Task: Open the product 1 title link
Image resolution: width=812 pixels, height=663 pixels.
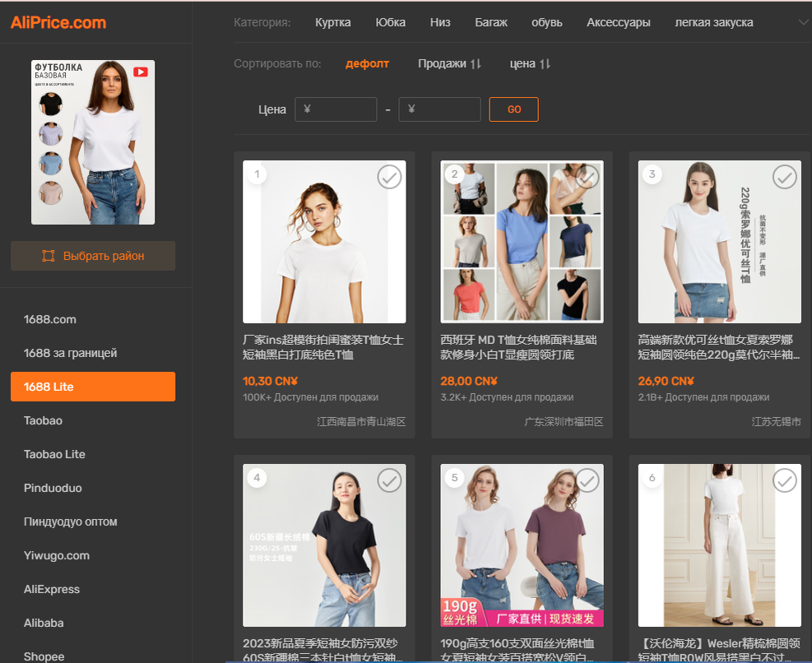Action: coord(323,347)
